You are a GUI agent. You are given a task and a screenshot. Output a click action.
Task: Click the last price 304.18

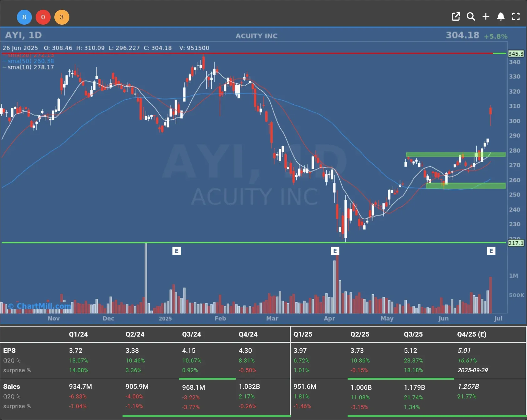(x=462, y=35)
